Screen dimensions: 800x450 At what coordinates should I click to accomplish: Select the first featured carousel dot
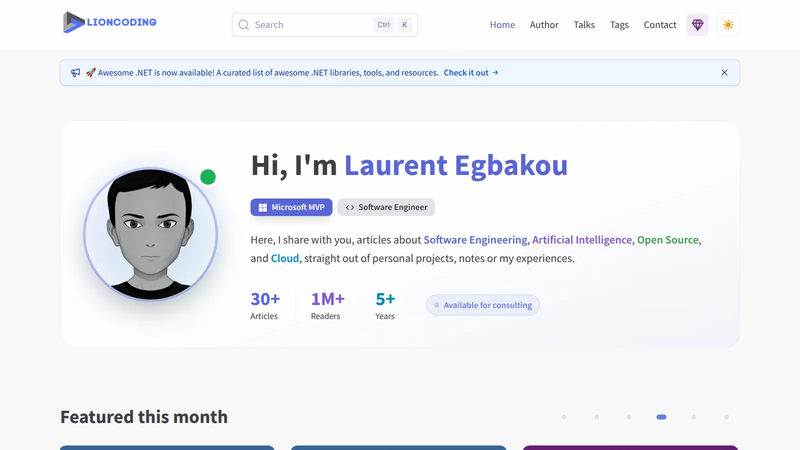point(564,417)
